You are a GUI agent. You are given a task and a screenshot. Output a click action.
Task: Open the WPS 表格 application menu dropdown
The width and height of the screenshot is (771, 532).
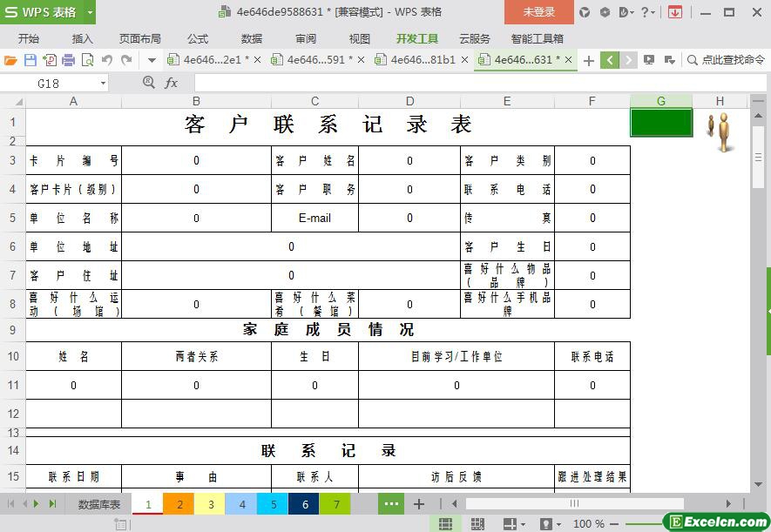pyautogui.click(x=90, y=12)
